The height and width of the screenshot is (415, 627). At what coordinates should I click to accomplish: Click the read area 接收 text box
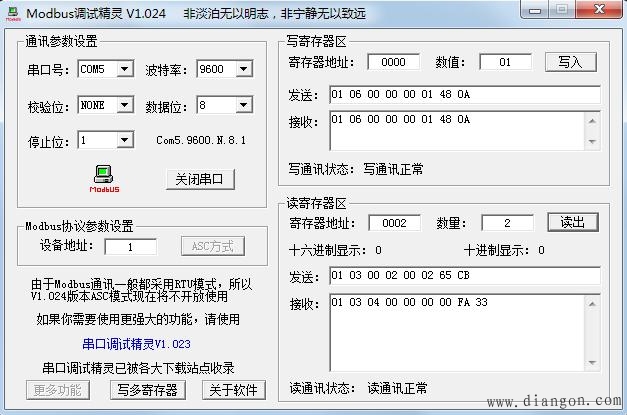[457, 333]
